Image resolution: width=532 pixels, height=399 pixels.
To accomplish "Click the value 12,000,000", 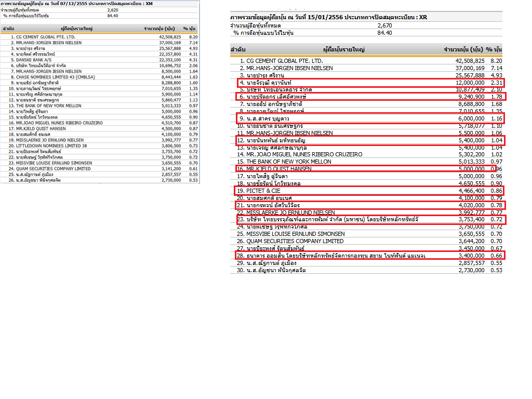I will pyautogui.click(x=470, y=83).
